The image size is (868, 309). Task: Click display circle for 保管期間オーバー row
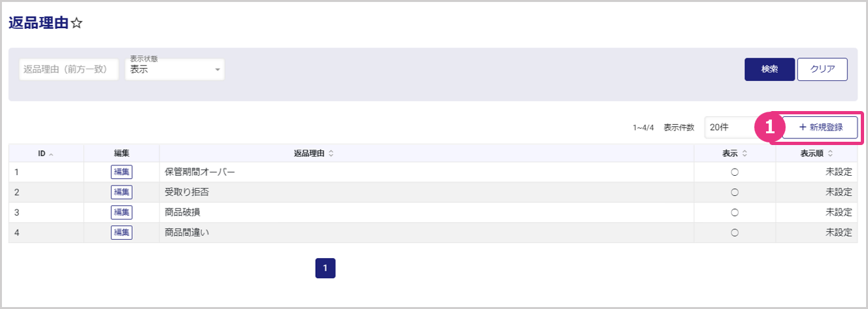(735, 172)
